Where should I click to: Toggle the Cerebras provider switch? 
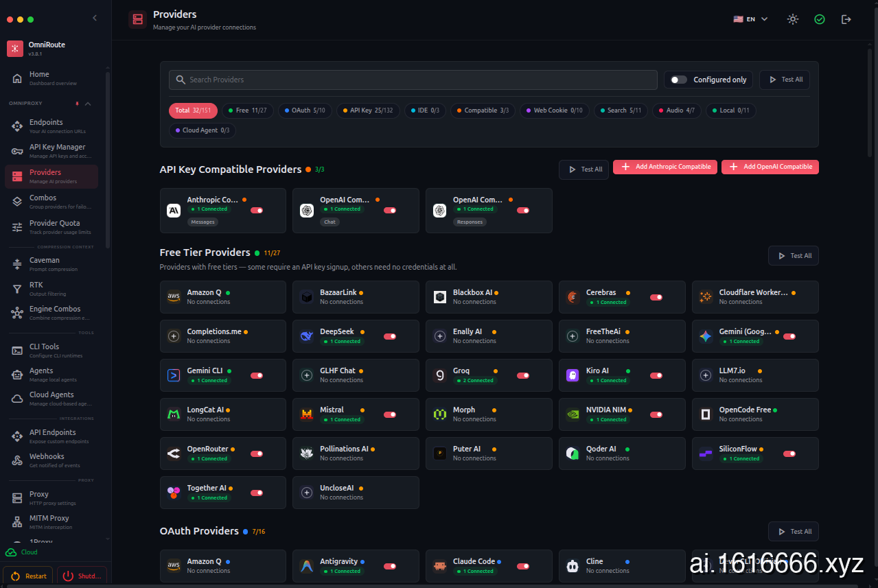[x=656, y=298]
